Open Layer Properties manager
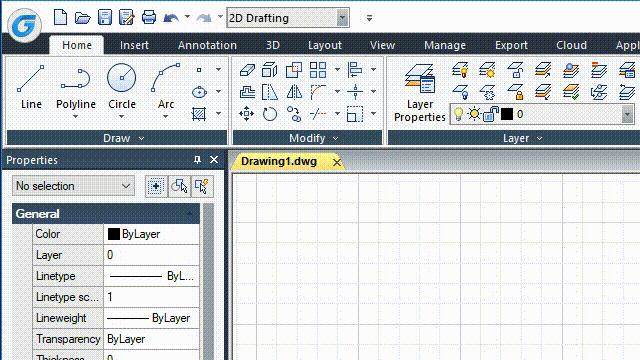The image size is (640, 360). [x=420, y=93]
